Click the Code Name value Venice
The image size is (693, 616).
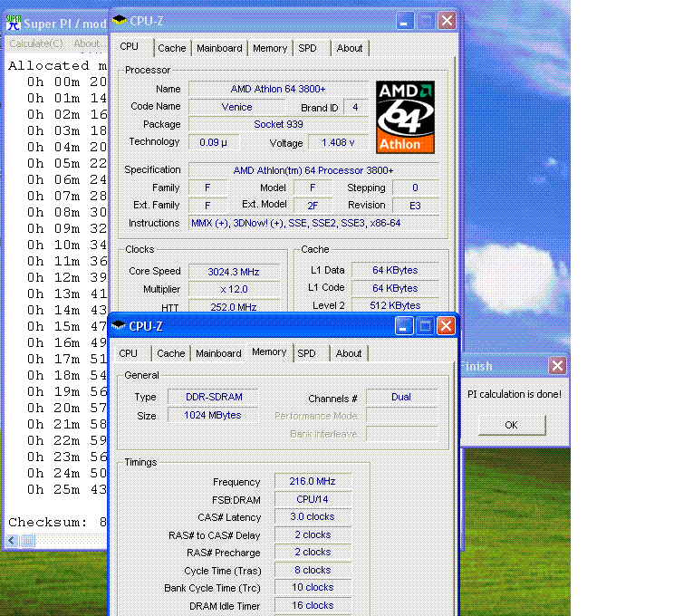pos(237,107)
